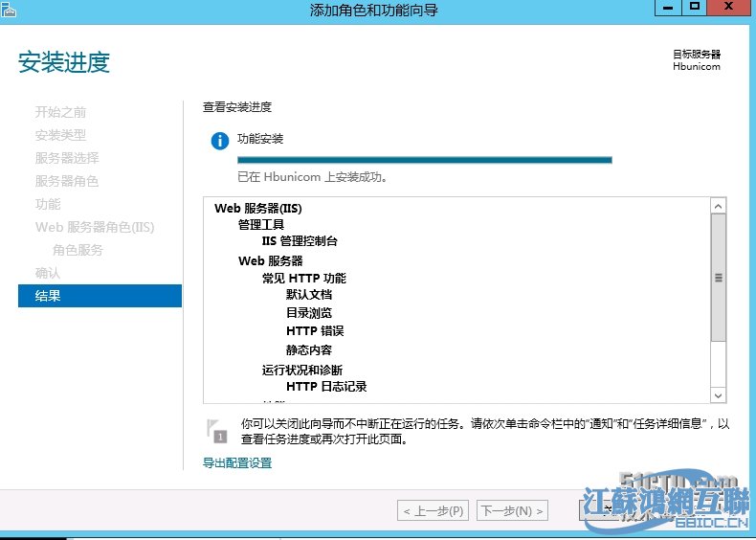Open the 导出配置设置 link
Viewport: 756px width, 540px height.
[237, 462]
